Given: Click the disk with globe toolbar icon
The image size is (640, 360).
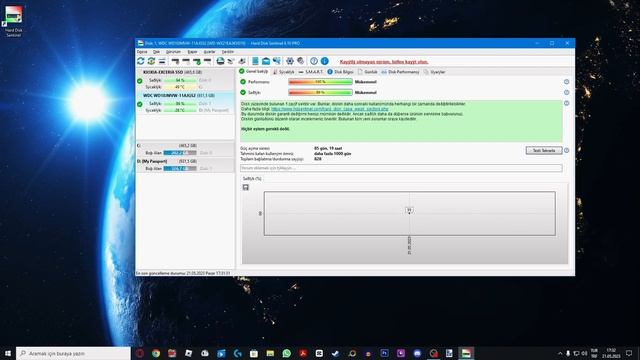Looking at the screenshot, I should (220, 61).
